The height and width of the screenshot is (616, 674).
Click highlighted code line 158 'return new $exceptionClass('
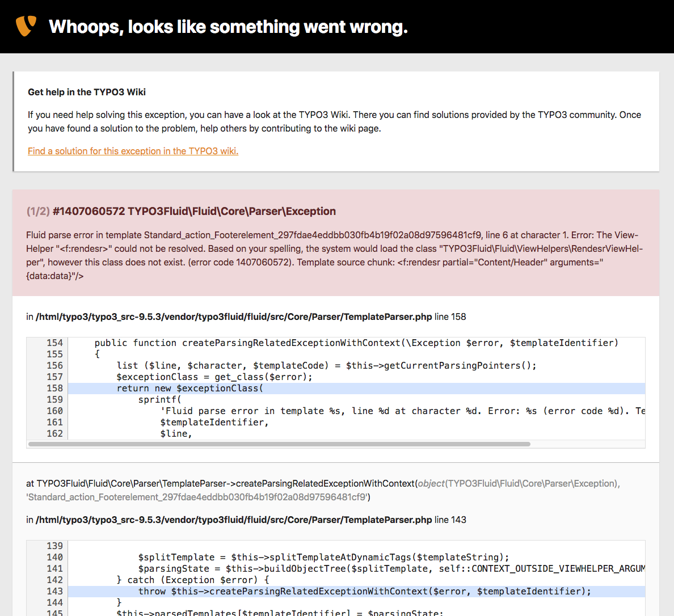[x=189, y=388]
